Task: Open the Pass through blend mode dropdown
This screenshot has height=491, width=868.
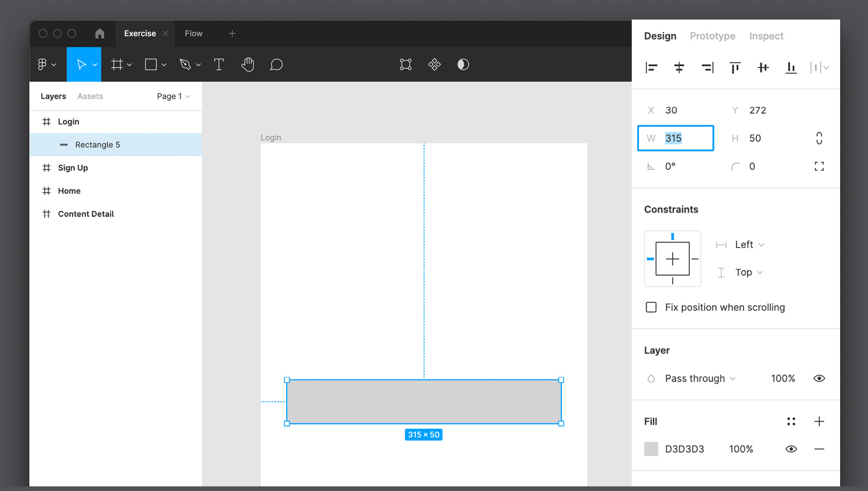Action: pos(700,379)
